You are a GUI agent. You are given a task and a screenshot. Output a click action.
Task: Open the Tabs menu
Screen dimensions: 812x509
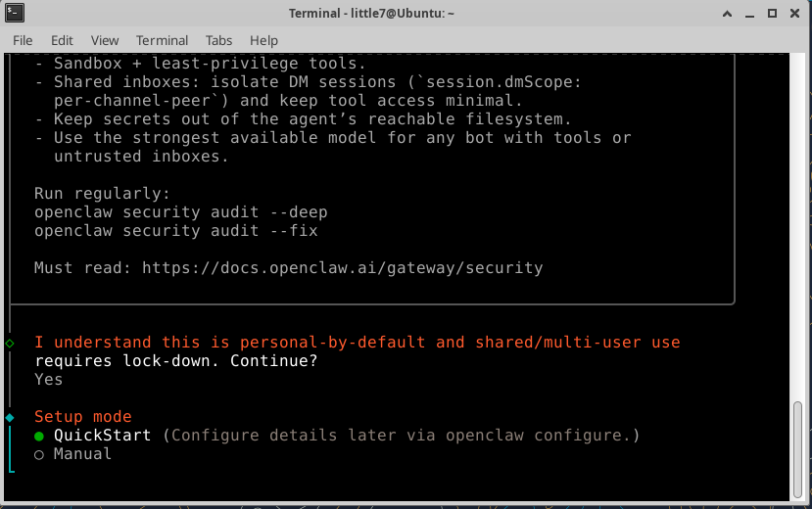coord(219,40)
